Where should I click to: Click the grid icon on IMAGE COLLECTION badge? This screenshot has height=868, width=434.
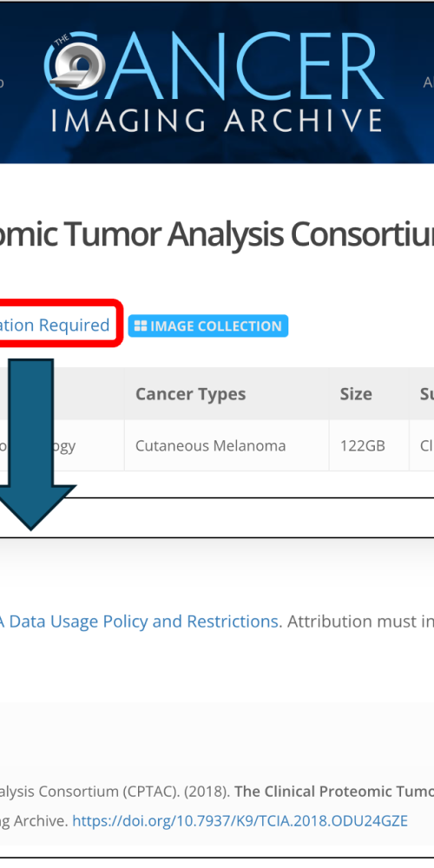(141, 326)
